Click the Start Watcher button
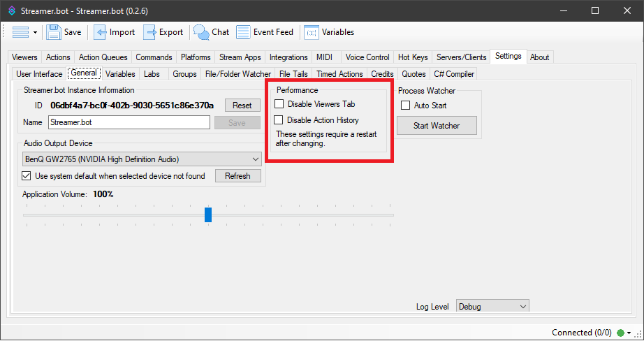The width and height of the screenshot is (644, 341). (437, 126)
